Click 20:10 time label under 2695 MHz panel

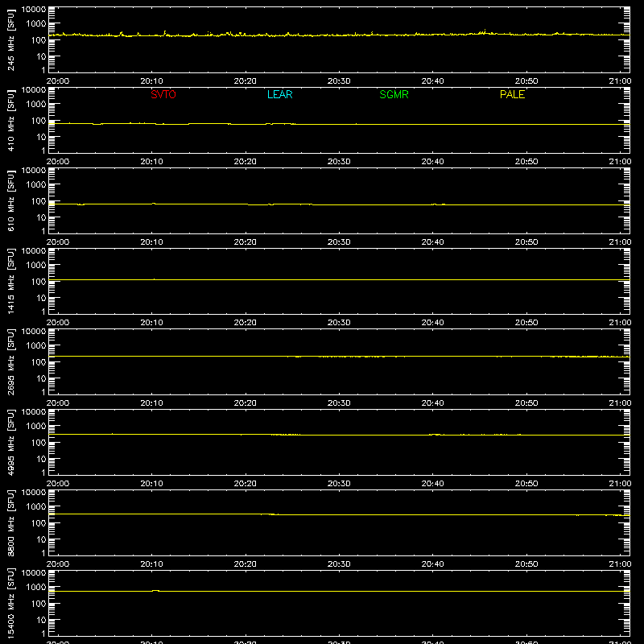pos(151,403)
